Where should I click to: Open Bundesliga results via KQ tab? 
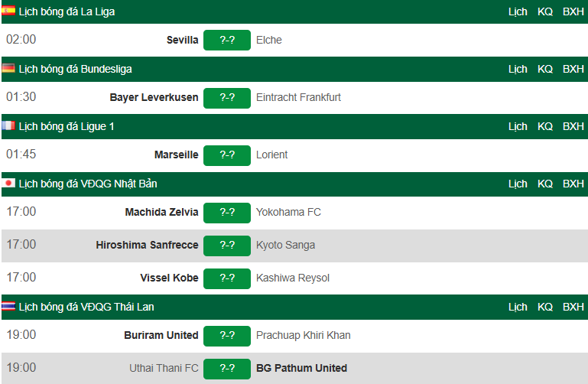pyautogui.click(x=545, y=69)
